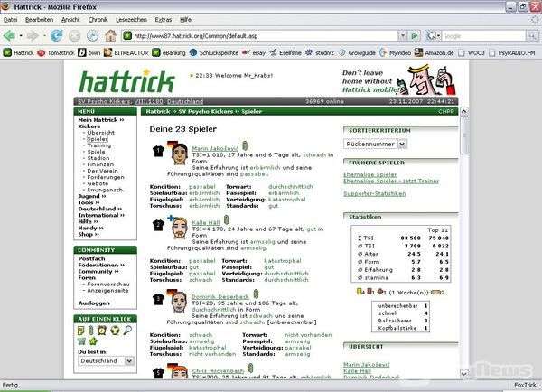Open the Hattrick bookmark in bookmarks bar

point(19,52)
